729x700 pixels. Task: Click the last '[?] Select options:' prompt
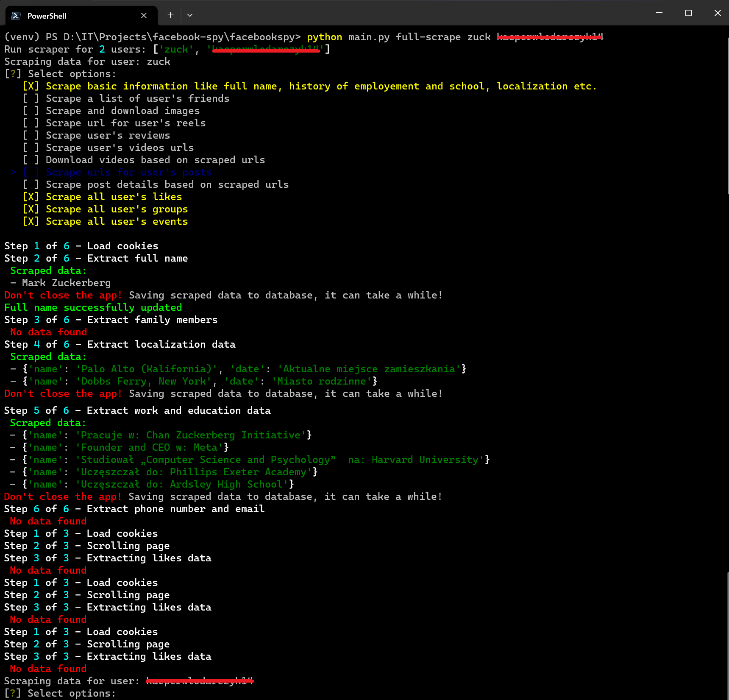tap(60, 693)
